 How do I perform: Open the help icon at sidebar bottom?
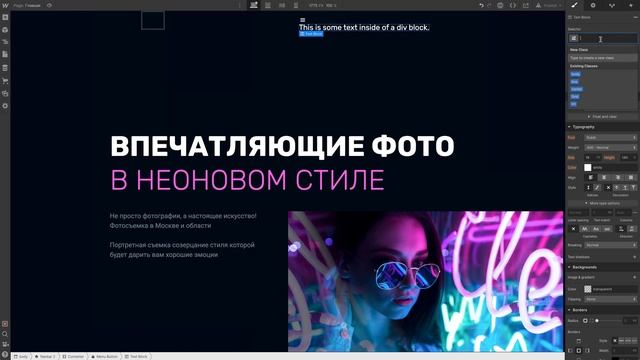click(5, 354)
